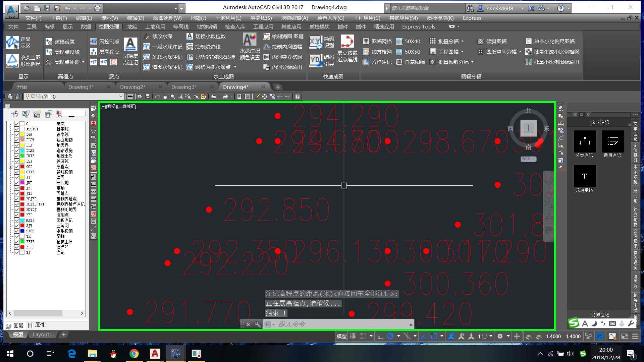Screen dimensions: 644x362
Task: Click 倾斜图幅 tool
Action: point(492,41)
